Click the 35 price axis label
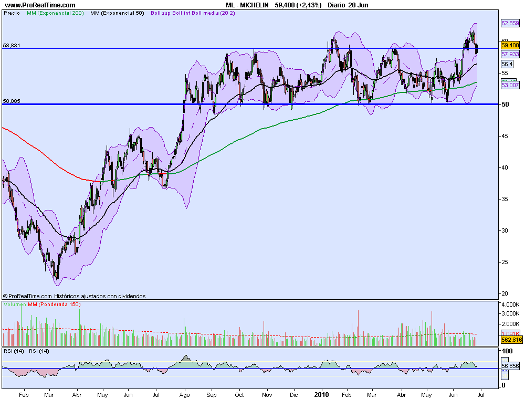This screenshot has height=420, width=525. pyautogui.click(x=505, y=199)
